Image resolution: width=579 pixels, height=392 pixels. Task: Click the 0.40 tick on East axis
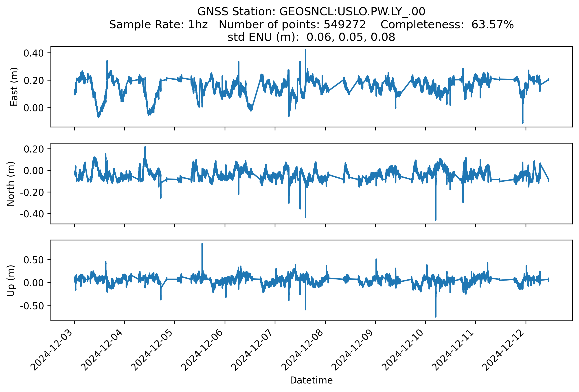point(33,53)
